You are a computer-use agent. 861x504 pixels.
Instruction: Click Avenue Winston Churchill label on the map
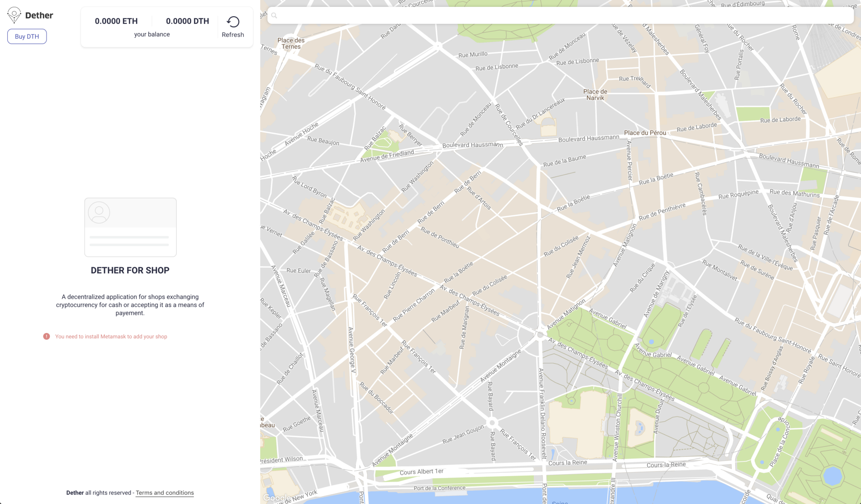coord(617,426)
